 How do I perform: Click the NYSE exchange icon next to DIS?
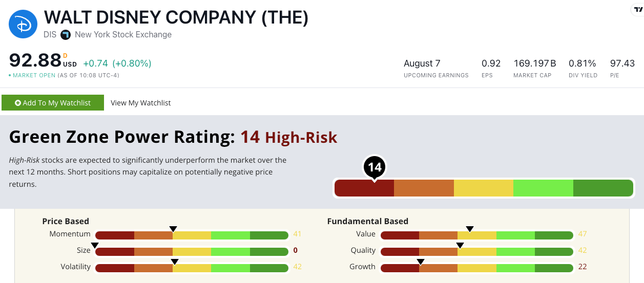click(x=65, y=35)
